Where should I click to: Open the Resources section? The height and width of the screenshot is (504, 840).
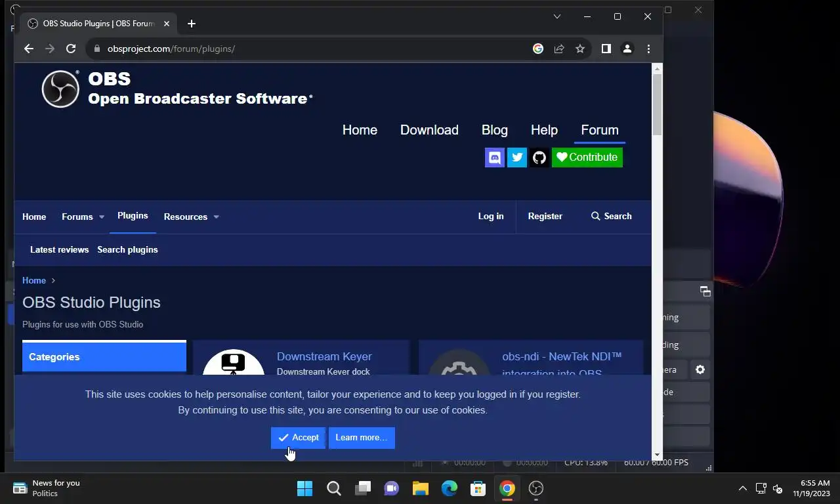coord(186,217)
